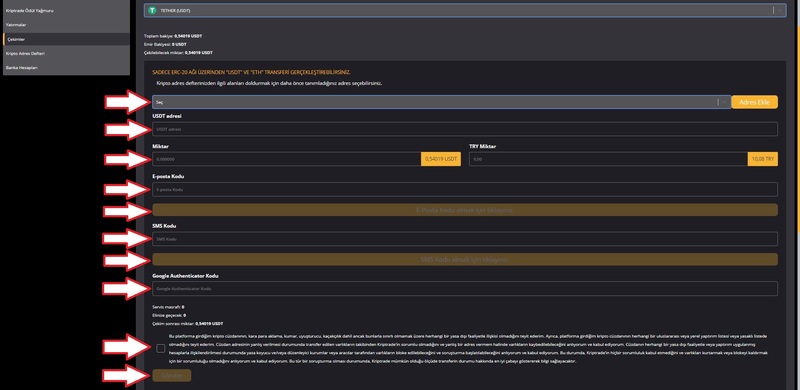Click into the Miktar amount field
800x390 pixels.
(x=286, y=159)
